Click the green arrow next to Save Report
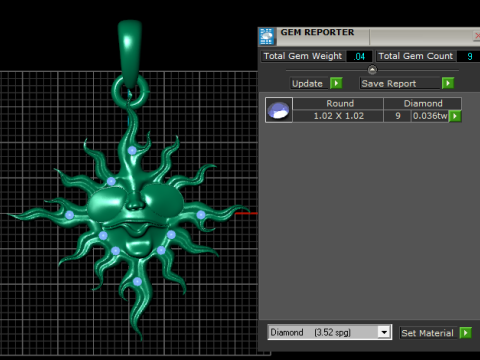This screenshot has height=360, width=480. point(448,83)
